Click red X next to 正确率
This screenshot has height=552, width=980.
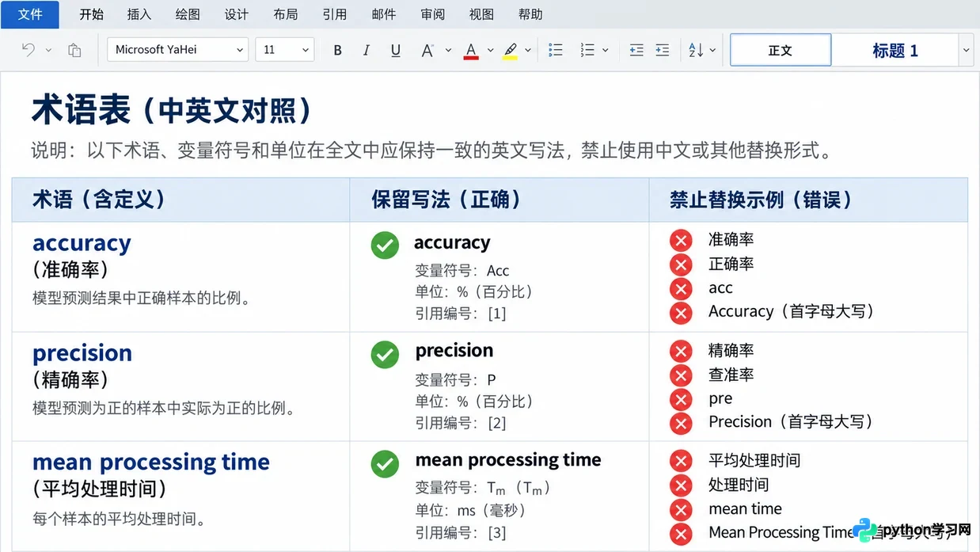[681, 264]
